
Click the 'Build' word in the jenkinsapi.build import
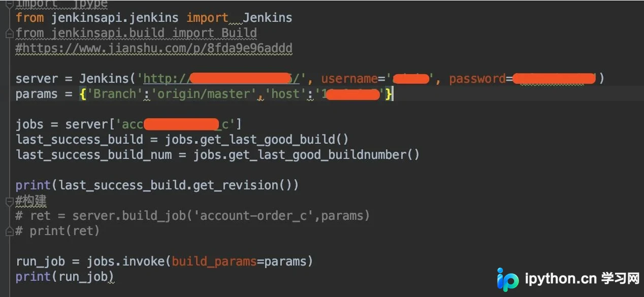pos(239,33)
